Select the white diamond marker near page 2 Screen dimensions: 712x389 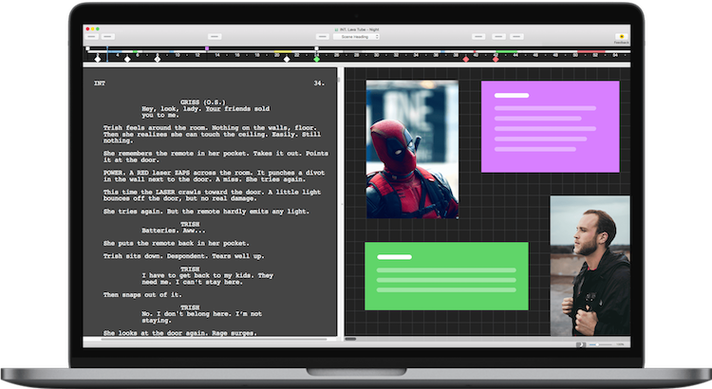(98, 59)
